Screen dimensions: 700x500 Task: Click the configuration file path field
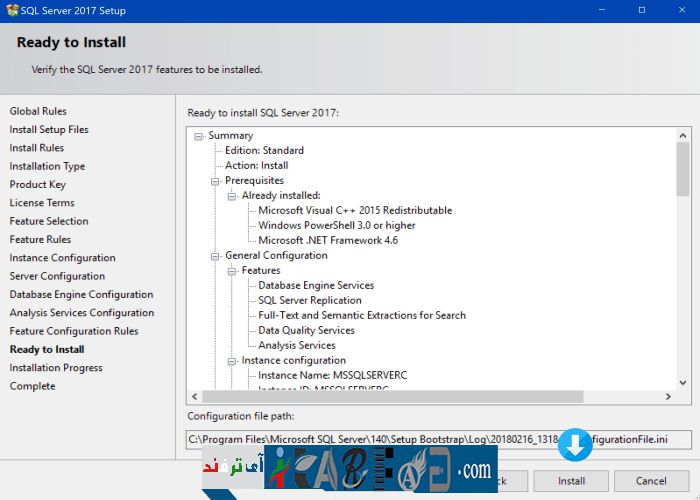click(370, 439)
